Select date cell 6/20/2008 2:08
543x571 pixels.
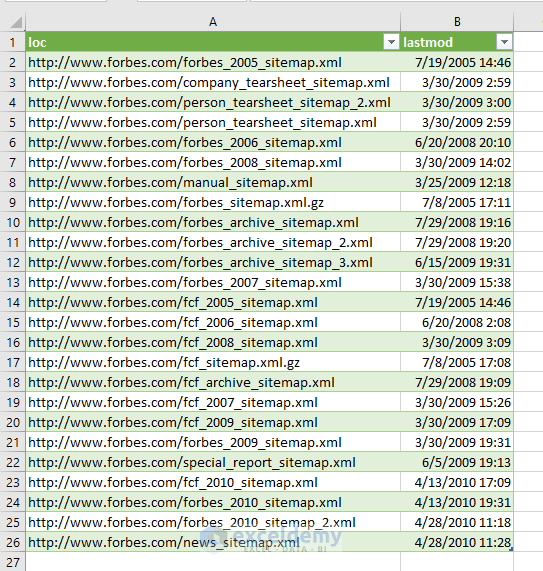coord(457,322)
